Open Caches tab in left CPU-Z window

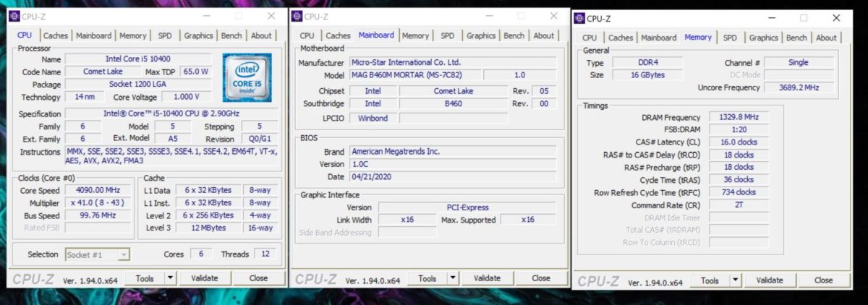[55, 35]
